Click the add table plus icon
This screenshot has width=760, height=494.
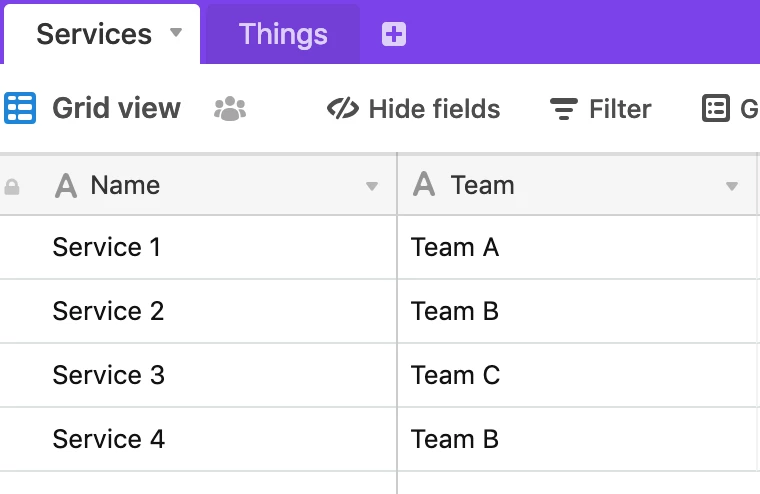point(394,34)
